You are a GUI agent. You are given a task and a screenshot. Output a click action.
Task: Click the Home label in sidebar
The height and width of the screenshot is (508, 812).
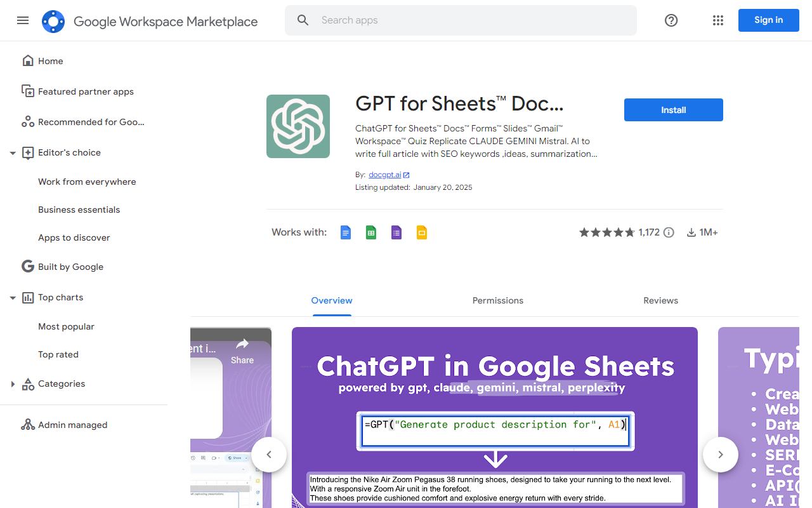(x=51, y=61)
